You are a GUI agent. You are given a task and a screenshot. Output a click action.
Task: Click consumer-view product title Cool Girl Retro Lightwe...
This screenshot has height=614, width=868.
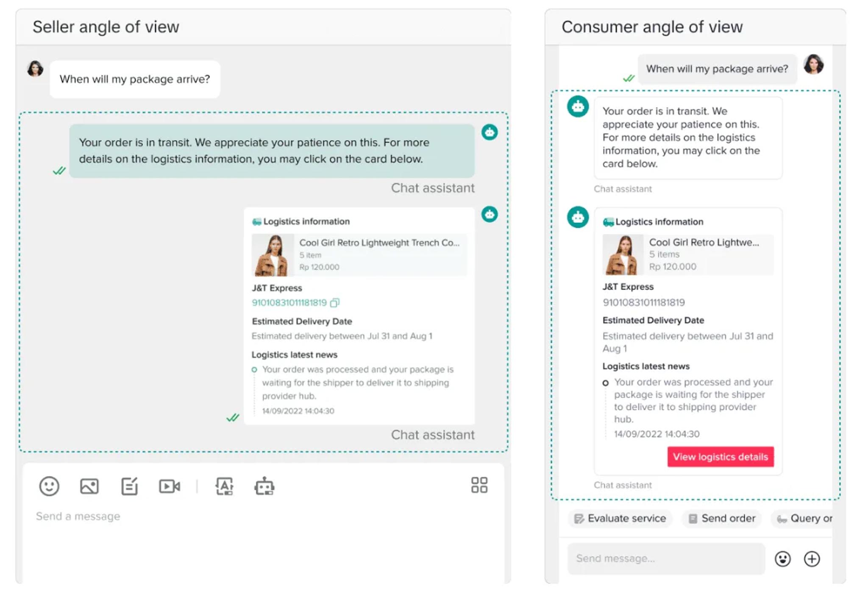[704, 242]
